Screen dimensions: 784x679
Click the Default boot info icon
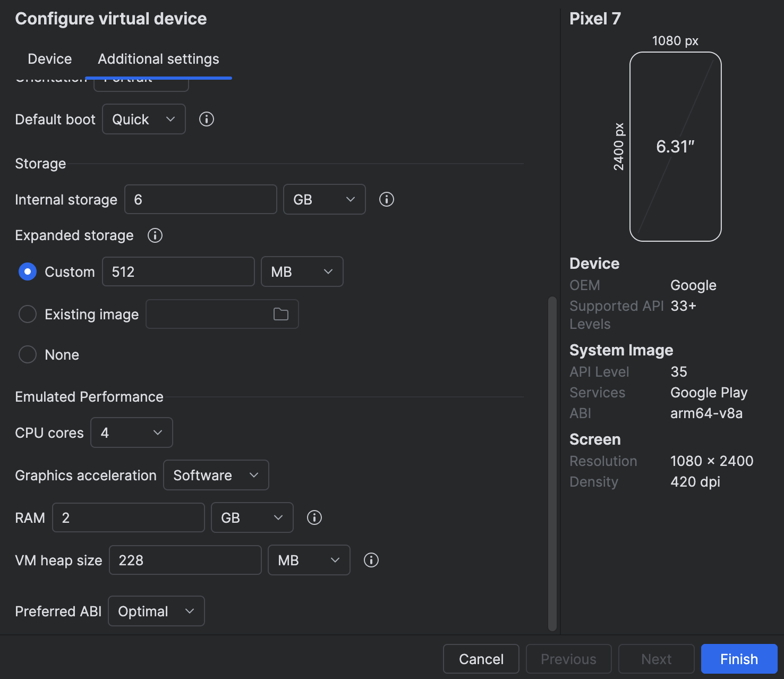pyautogui.click(x=207, y=119)
